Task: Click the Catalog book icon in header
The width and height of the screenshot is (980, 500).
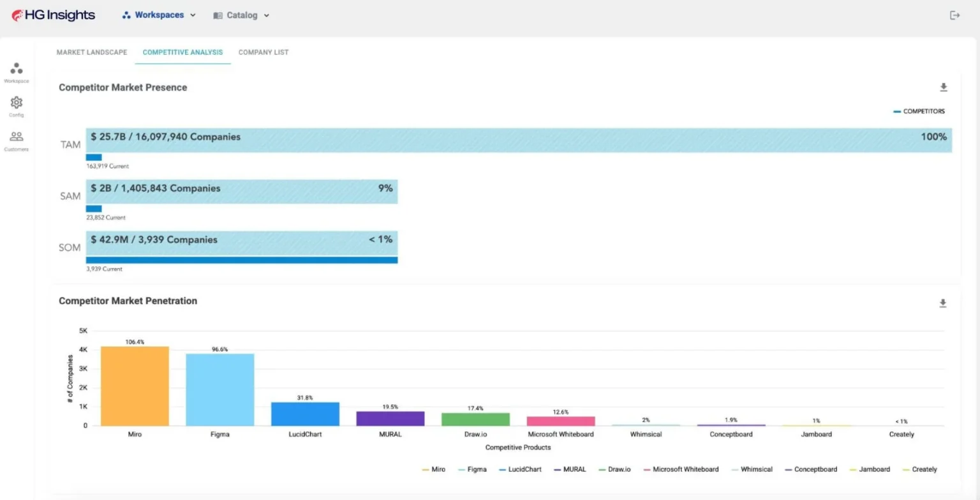Action: [x=218, y=15]
